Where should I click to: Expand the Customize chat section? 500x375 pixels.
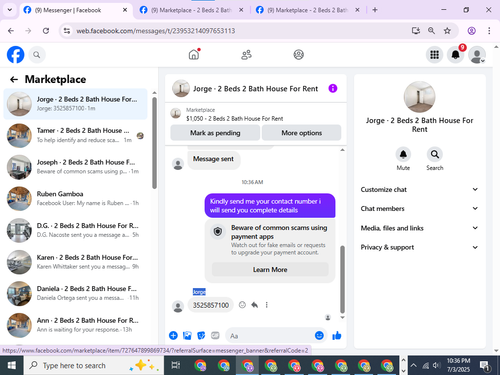419,189
